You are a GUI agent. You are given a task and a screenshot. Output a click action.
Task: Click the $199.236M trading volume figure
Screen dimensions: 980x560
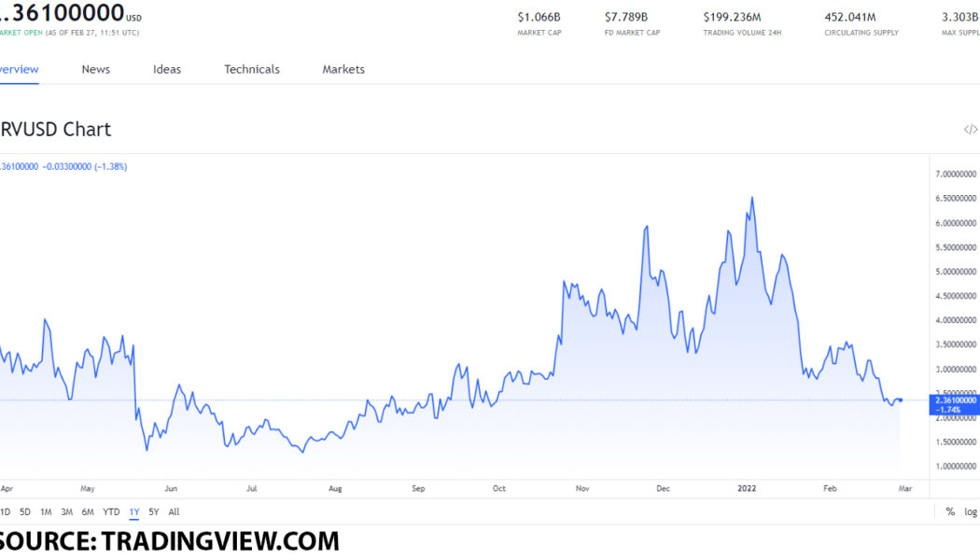[x=732, y=17]
